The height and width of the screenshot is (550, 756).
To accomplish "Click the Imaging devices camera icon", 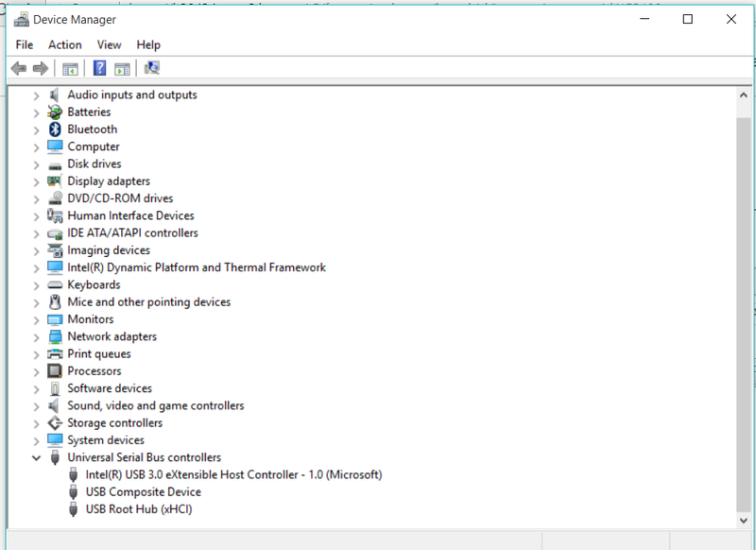I will (x=55, y=250).
